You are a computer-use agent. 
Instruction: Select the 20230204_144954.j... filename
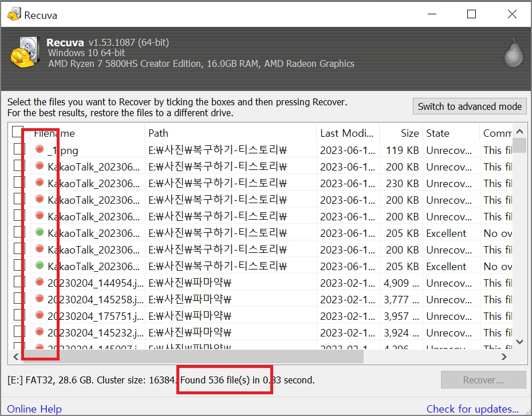pos(95,283)
